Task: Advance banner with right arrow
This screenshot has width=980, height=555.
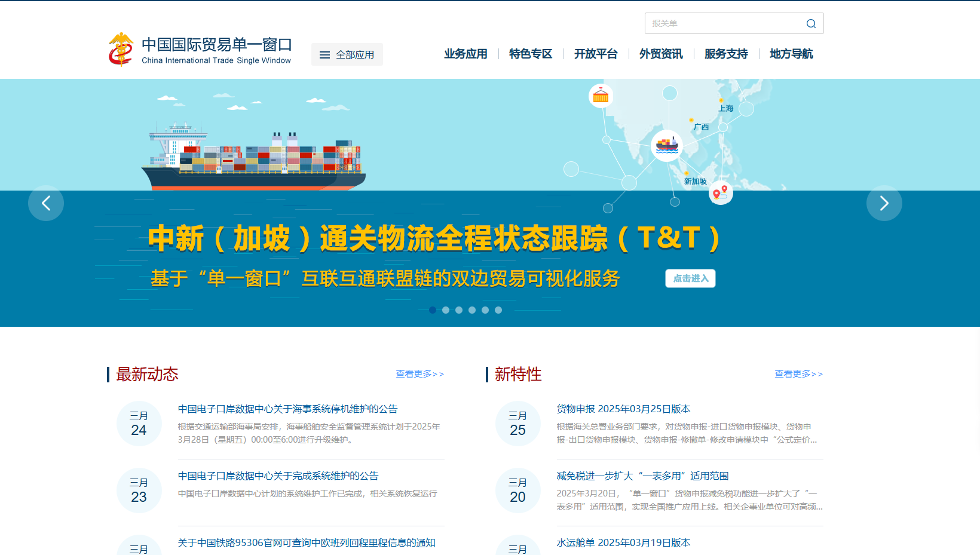Action: (884, 203)
